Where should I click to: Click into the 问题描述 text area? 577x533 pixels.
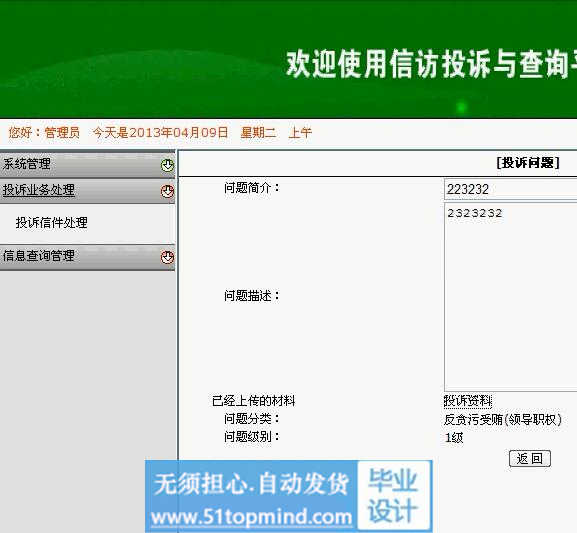(x=510, y=297)
